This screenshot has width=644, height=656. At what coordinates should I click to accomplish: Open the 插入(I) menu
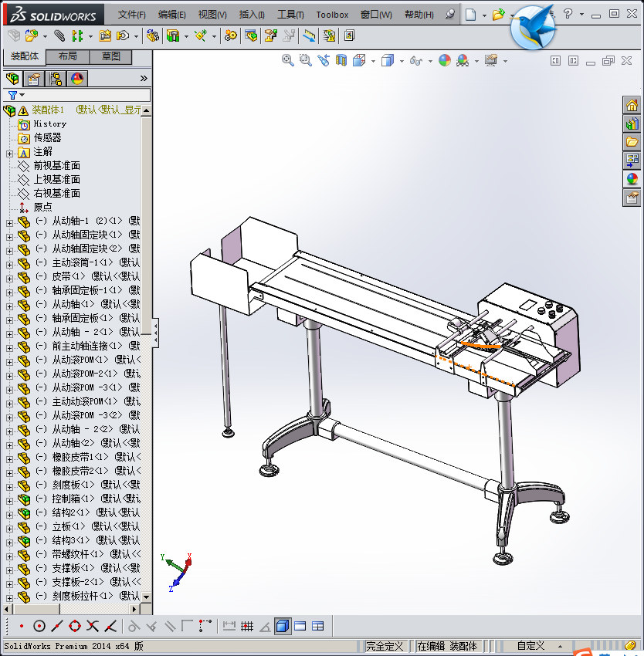[252, 15]
